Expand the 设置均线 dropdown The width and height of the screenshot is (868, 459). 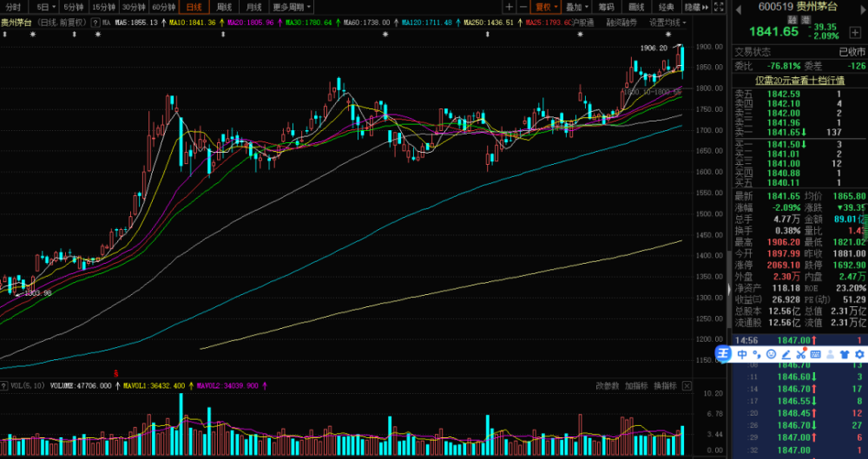point(667,23)
